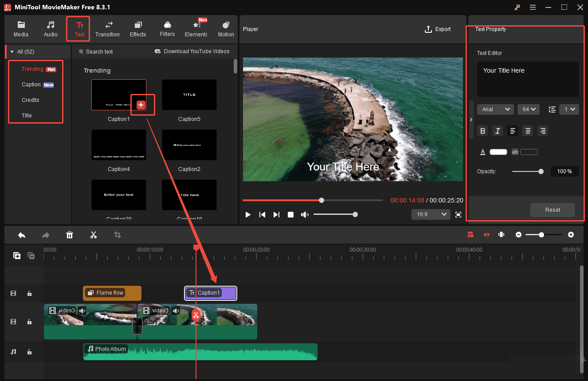
Task: Reset the text properties
Action: click(552, 210)
